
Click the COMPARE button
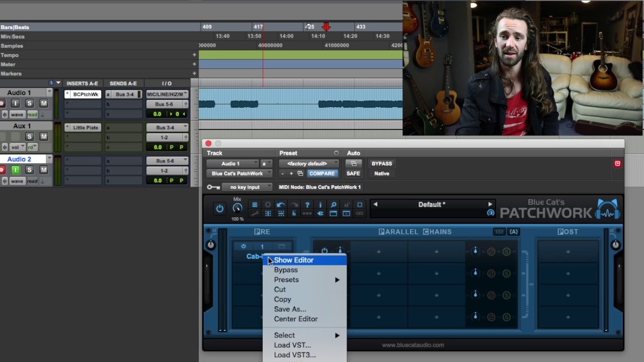coord(322,173)
